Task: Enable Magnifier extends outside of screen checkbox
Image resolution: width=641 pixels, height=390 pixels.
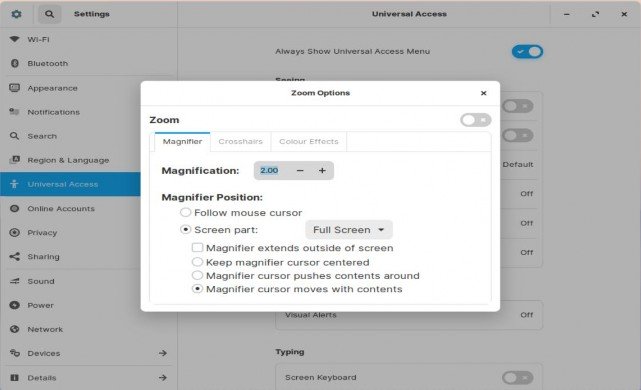Action: coord(197,248)
